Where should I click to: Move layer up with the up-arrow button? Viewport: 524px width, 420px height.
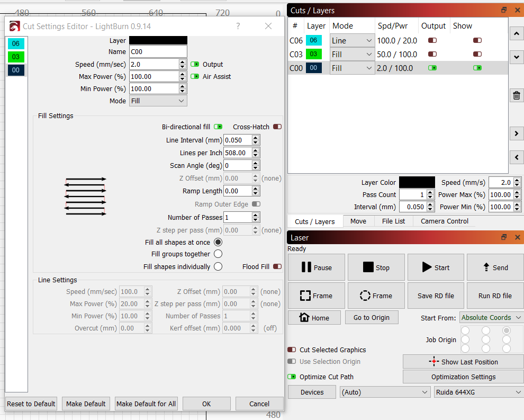coord(516,33)
